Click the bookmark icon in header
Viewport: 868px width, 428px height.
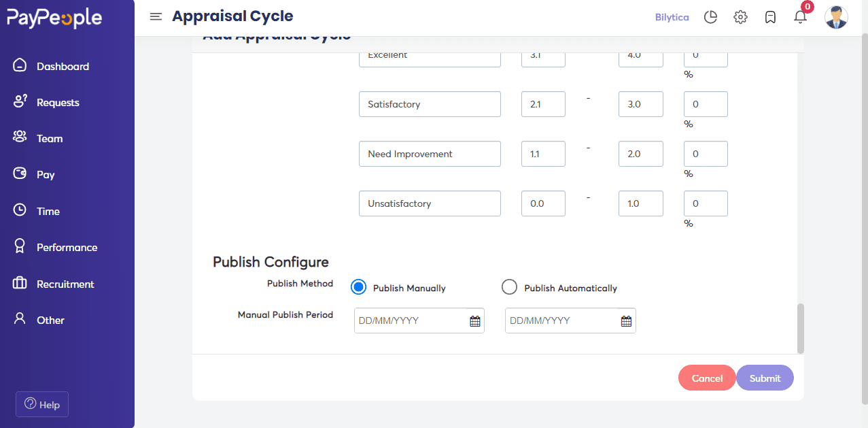pyautogui.click(x=770, y=17)
